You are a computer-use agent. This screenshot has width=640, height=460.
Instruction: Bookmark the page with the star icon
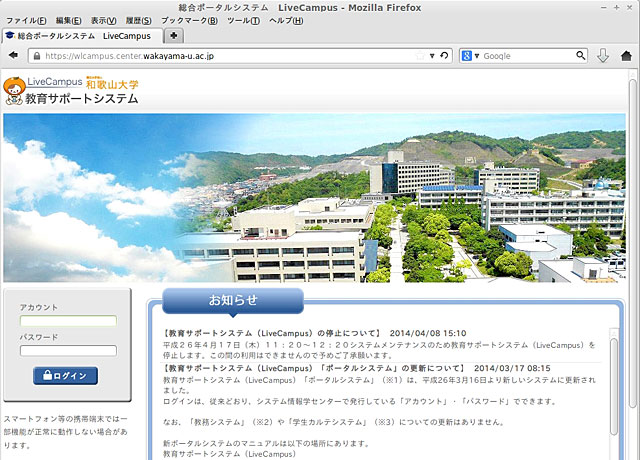click(420, 56)
